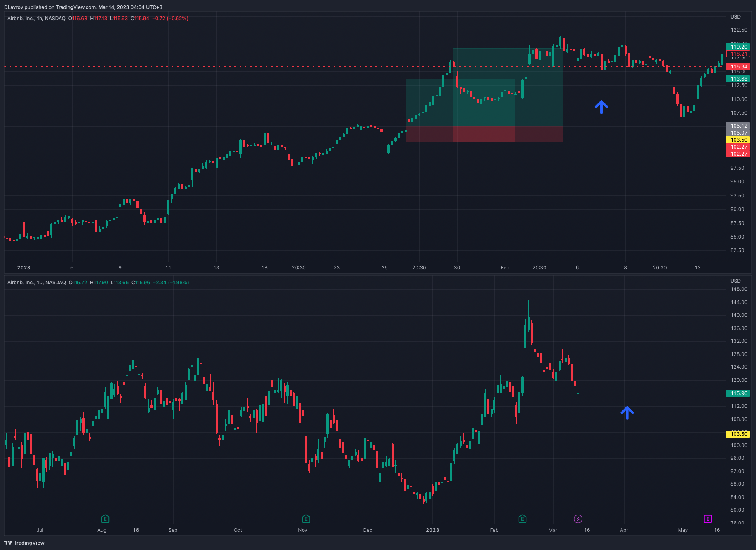Image resolution: width=756 pixels, height=550 pixels.
Task: Click the 1h low value L115.93
Action: point(119,19)
